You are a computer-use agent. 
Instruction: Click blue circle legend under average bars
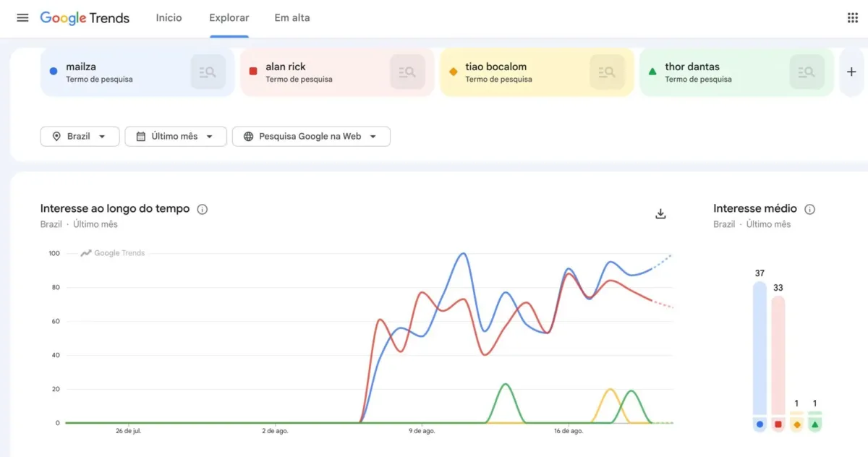click(x=759, y=424)
